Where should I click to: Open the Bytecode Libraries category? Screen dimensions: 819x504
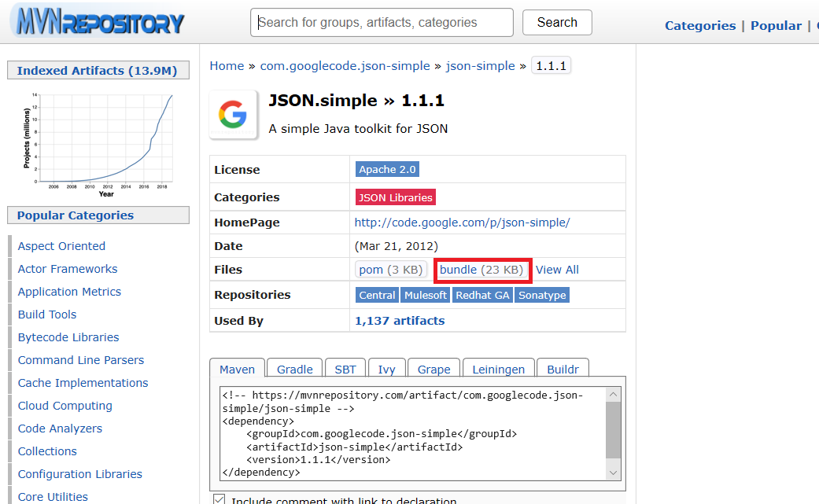[x=68, y=337]
